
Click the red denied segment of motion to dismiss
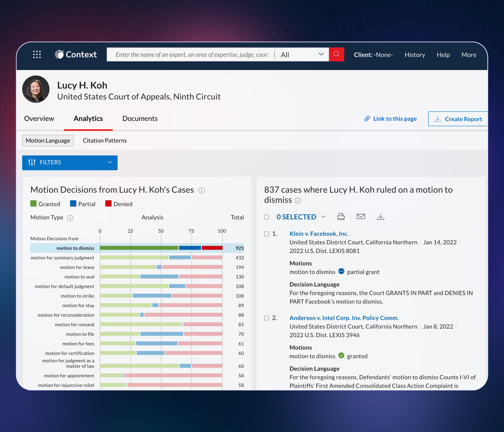pos(212,248)
